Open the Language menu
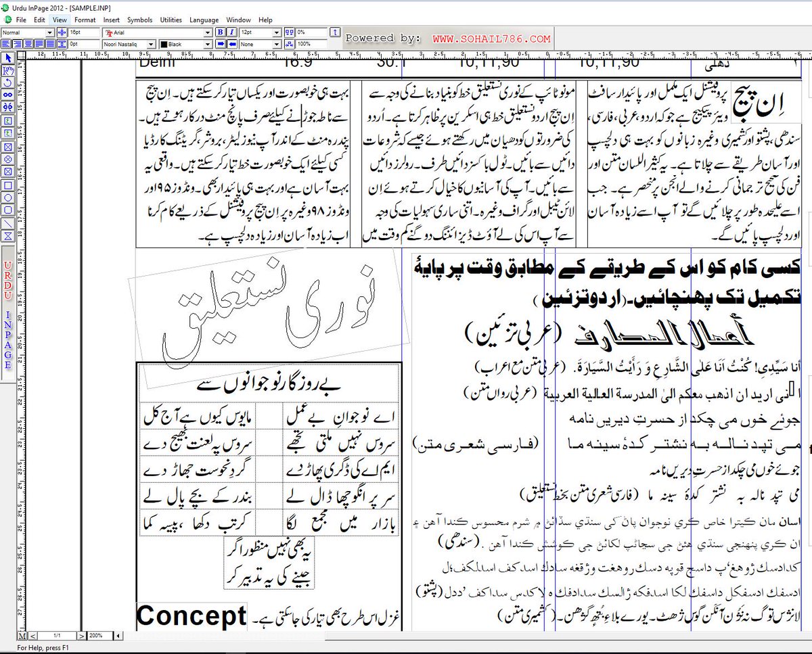This screenshot has width=812, height=654. 204,20
